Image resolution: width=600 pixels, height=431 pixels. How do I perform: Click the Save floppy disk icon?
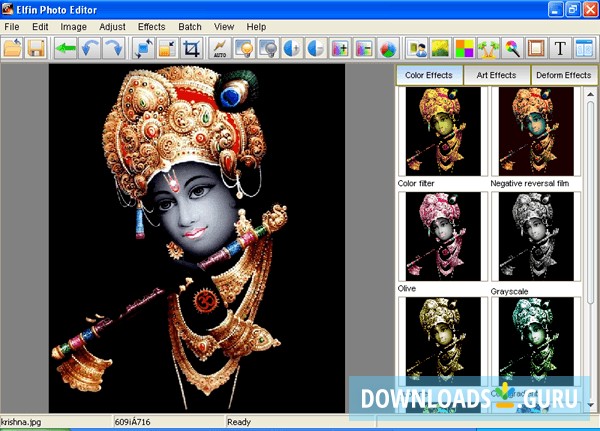[36, 48]
